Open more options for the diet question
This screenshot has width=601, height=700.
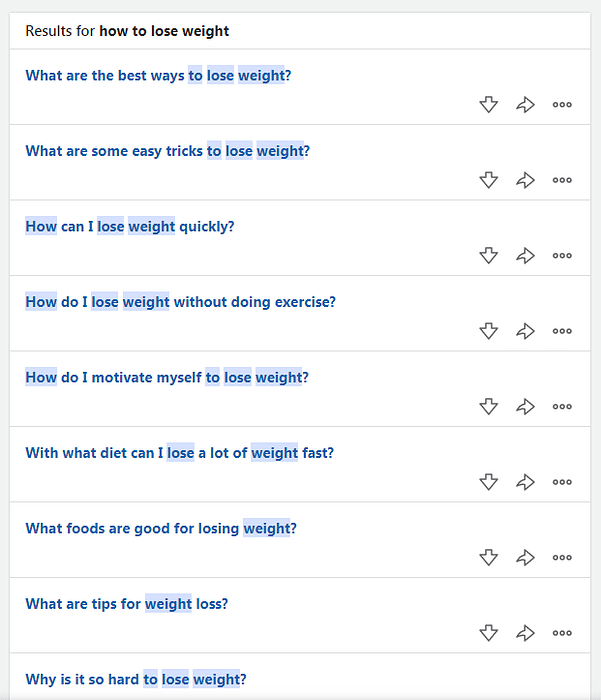pos(562,482)
